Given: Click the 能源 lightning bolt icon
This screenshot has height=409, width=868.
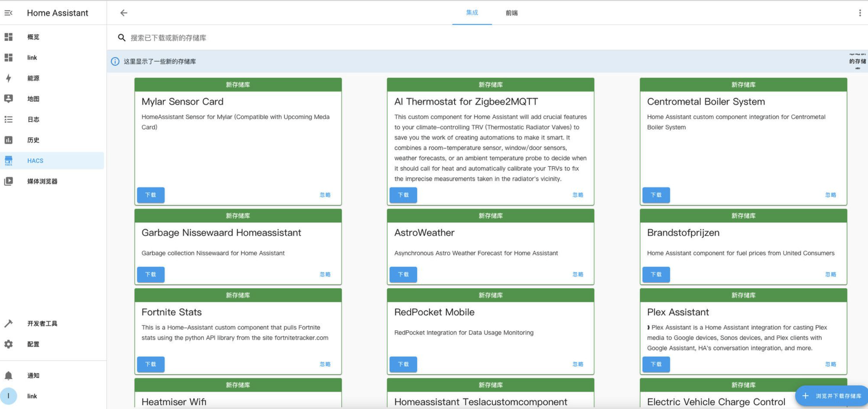Looking at the screenshot, I should [x=8, y=78].
